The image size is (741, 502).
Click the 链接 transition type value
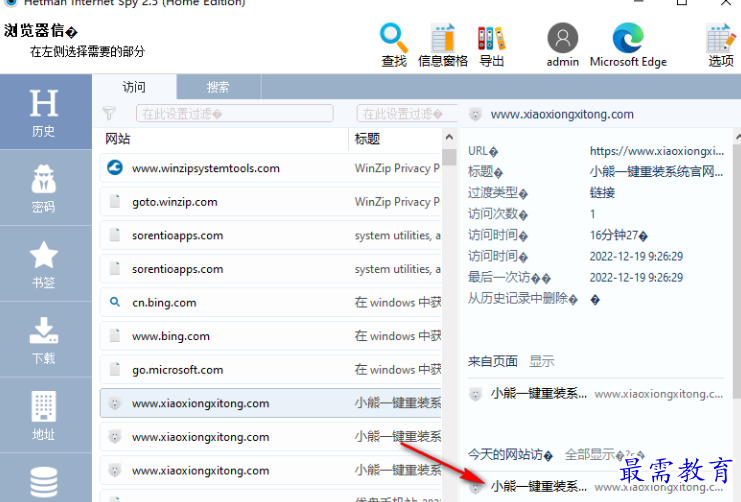[602, 192]
